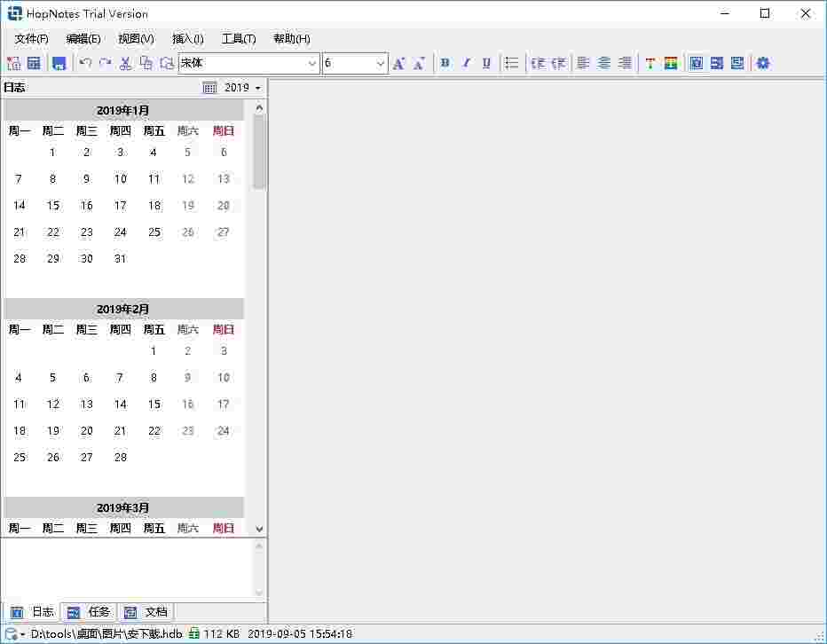Screen dimensions: 827x644
Task: Cut selected content using the scissors icon
Action: pyautogui.click(x=125, y=63)
